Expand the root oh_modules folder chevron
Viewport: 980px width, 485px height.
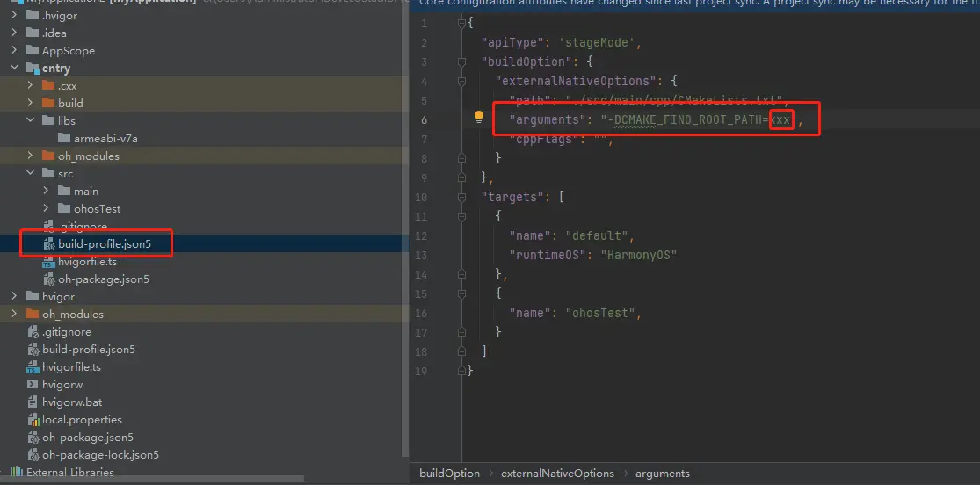[x=14, y=314]
